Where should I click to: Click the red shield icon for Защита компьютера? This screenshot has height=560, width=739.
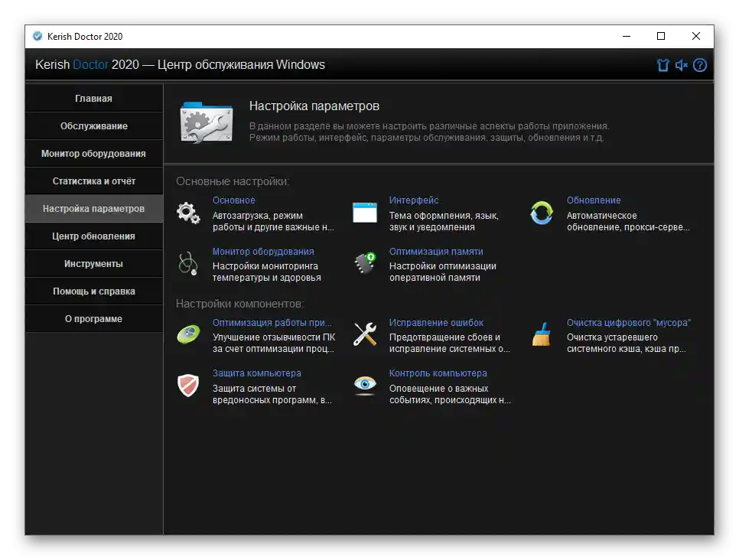coord(188,385)
